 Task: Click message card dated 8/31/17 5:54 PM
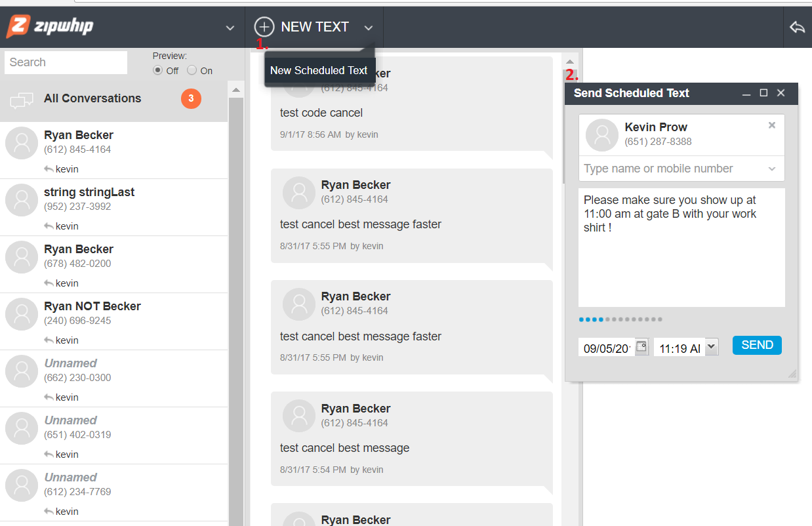pyautogui.click(x=412, y=439)
